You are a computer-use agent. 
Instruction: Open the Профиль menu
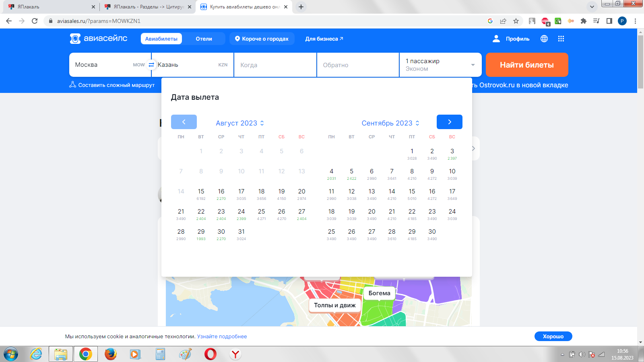[511, 39]
